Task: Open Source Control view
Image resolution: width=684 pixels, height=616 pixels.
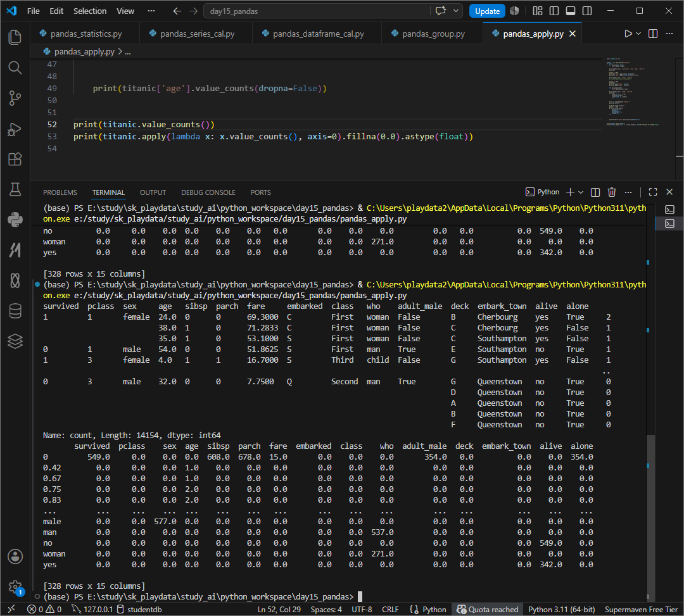Action: click(x=15, y=98)
